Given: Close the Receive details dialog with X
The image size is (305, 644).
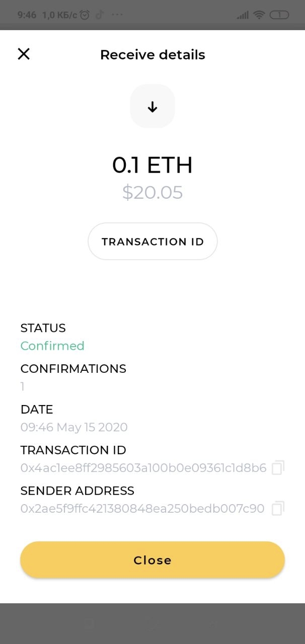Looking at the screenshot, I should click(x=24, y=54).
